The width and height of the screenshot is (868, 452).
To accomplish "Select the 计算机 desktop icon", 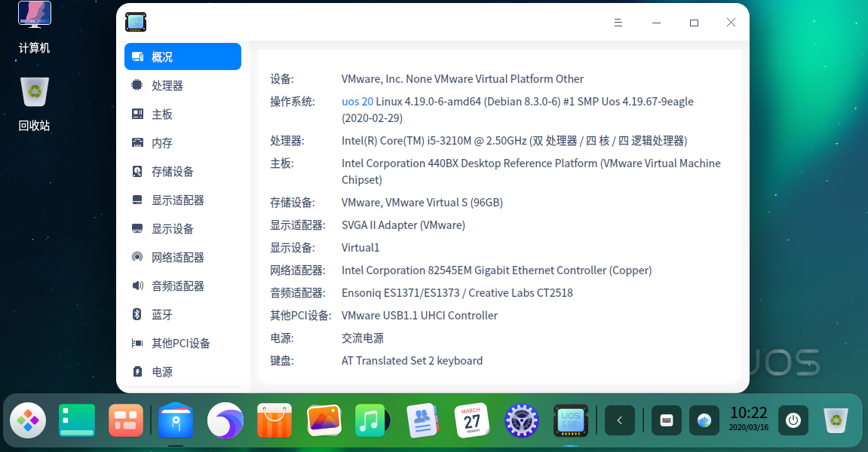I will point(35,28).
